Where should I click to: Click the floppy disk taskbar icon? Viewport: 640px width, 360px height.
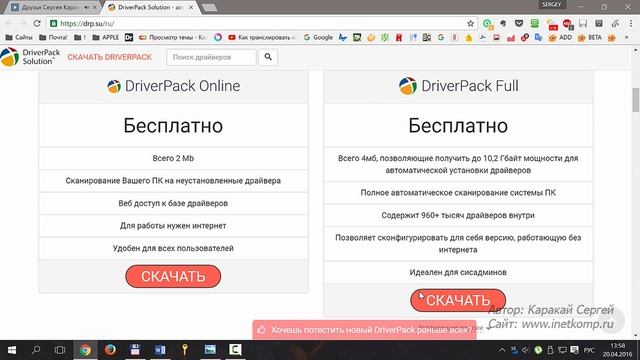pos(135,350)
